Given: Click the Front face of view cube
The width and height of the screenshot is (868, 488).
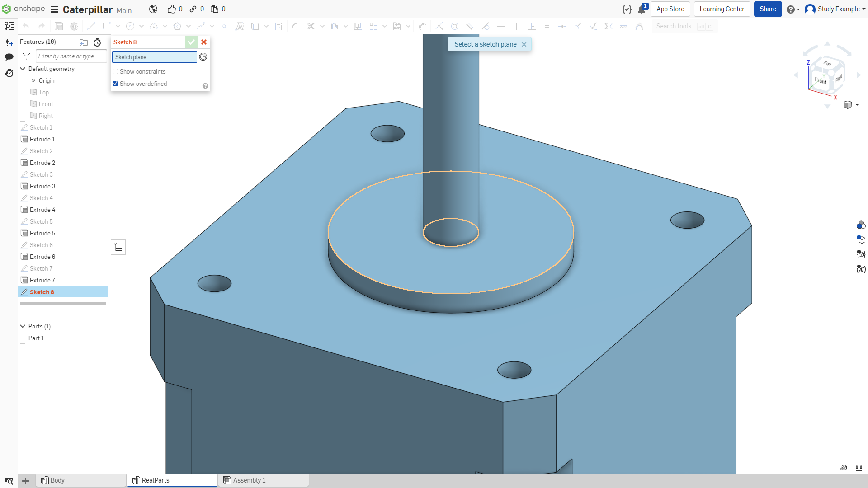Looking at the screenshot, I should (x=820, y=81).
